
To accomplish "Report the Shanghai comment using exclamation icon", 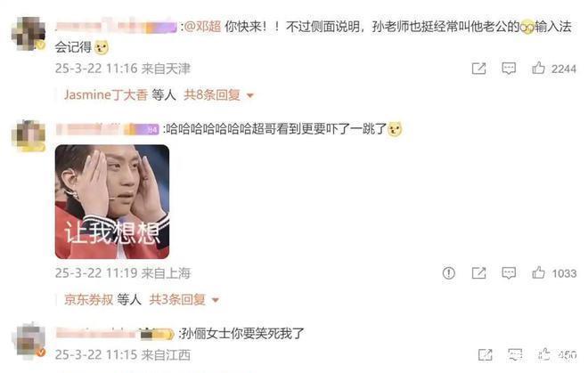I will (x=448, y=272).
